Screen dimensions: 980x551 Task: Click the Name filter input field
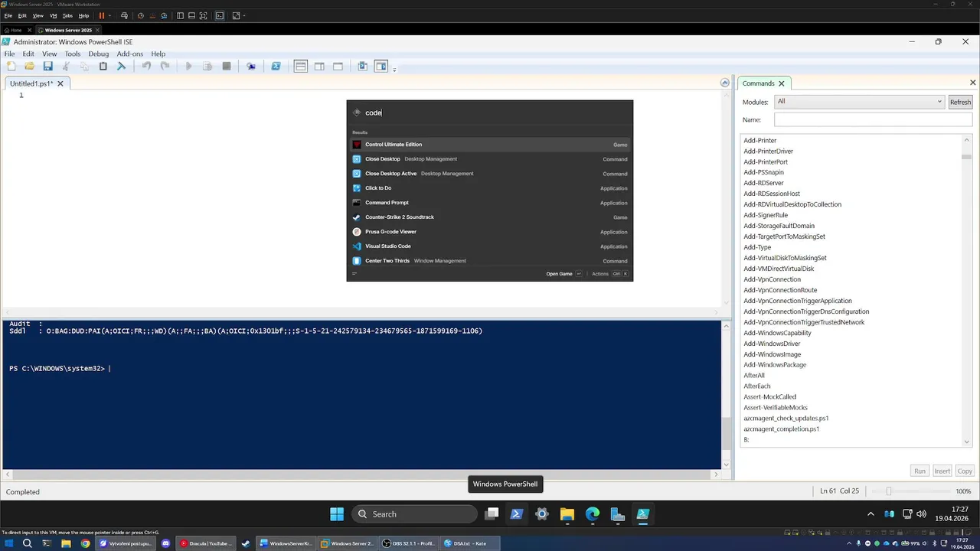[x=873, y=119]
